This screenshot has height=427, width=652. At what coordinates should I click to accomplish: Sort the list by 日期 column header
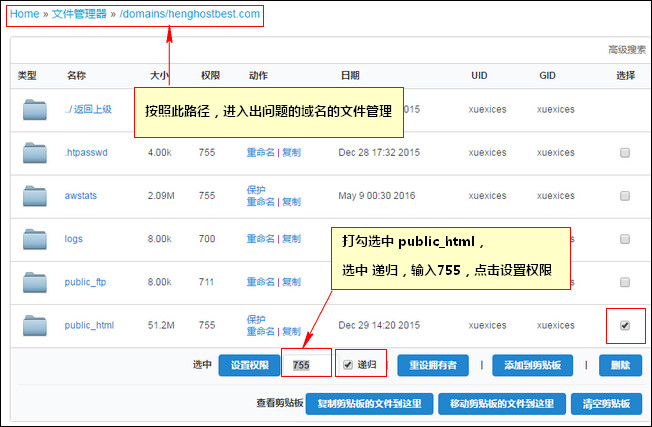(x=350, y=75)
